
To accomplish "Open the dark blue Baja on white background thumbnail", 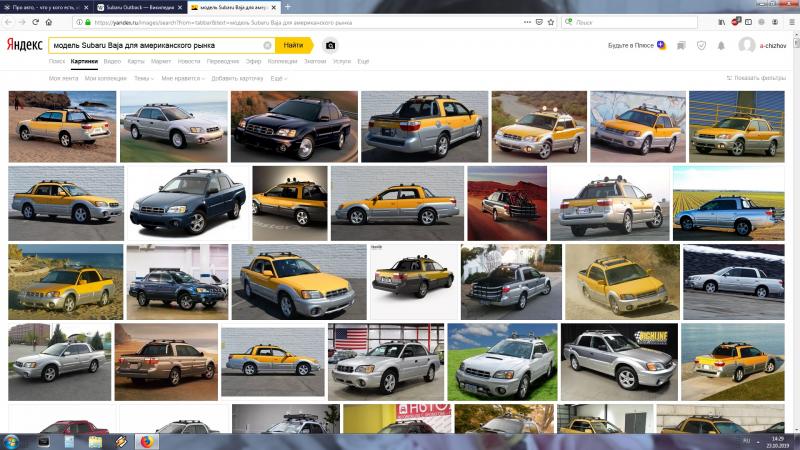I will click(188, 203).
